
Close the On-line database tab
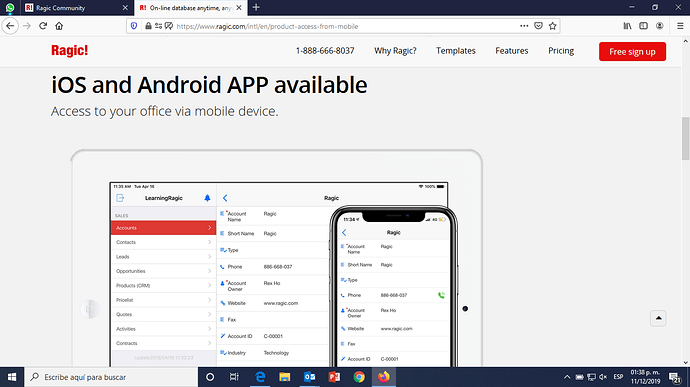click(x=239, y=7)
